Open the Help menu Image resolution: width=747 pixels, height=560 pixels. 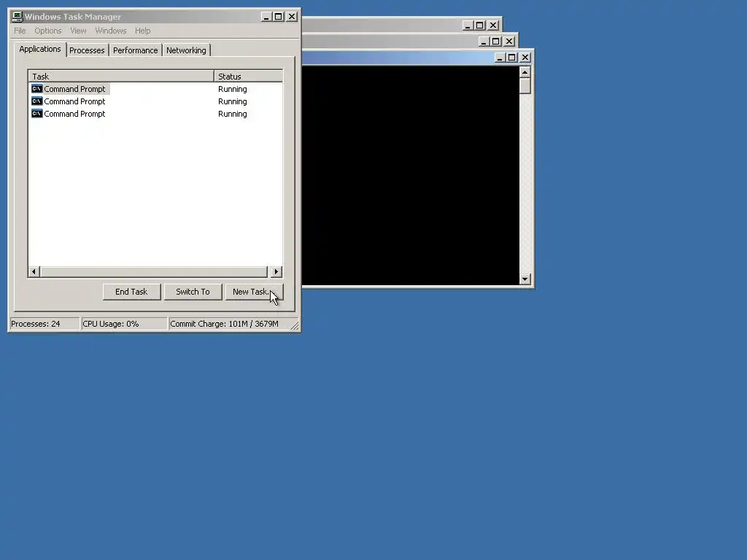[142, 31]
